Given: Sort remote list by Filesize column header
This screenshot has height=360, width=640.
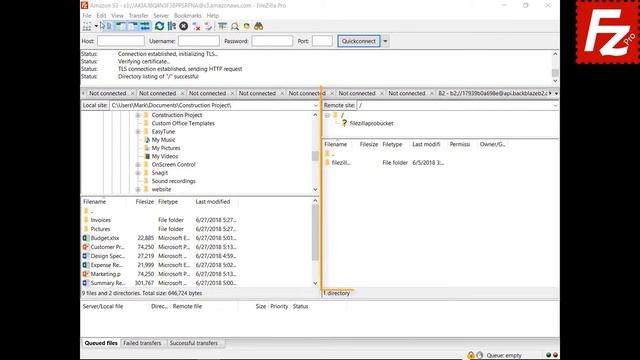Looking at the screenshot, I should (x=369, y=144).
